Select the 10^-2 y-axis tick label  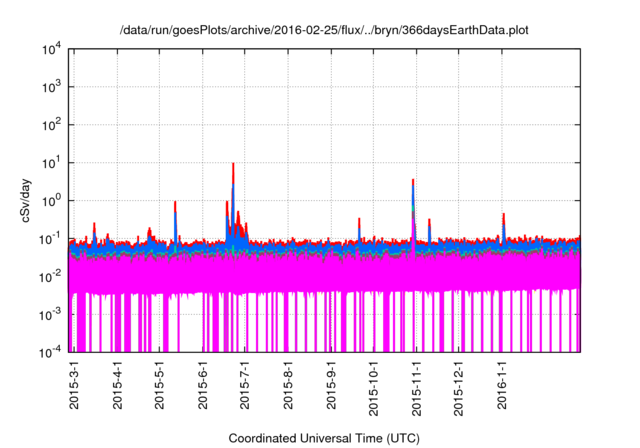pos(50,277)
